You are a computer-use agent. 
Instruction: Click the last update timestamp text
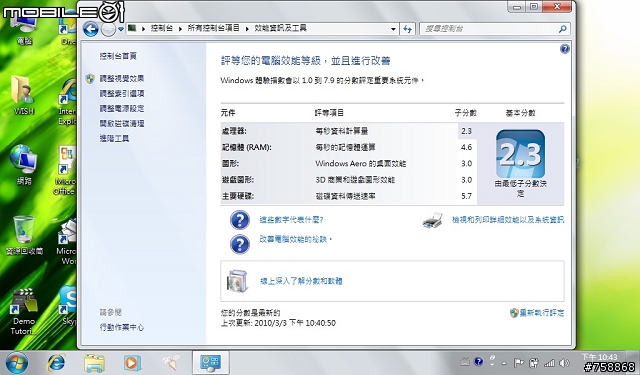point(278,323)
